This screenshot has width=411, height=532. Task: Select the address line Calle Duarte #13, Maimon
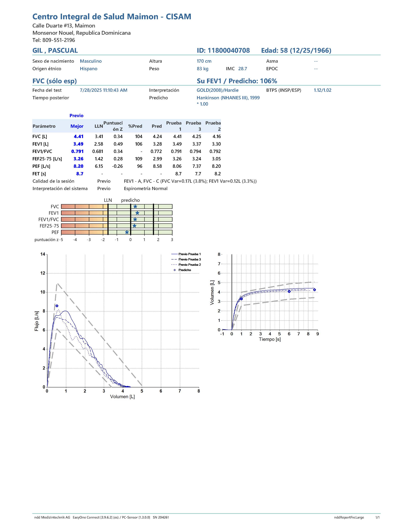(64, 26)
